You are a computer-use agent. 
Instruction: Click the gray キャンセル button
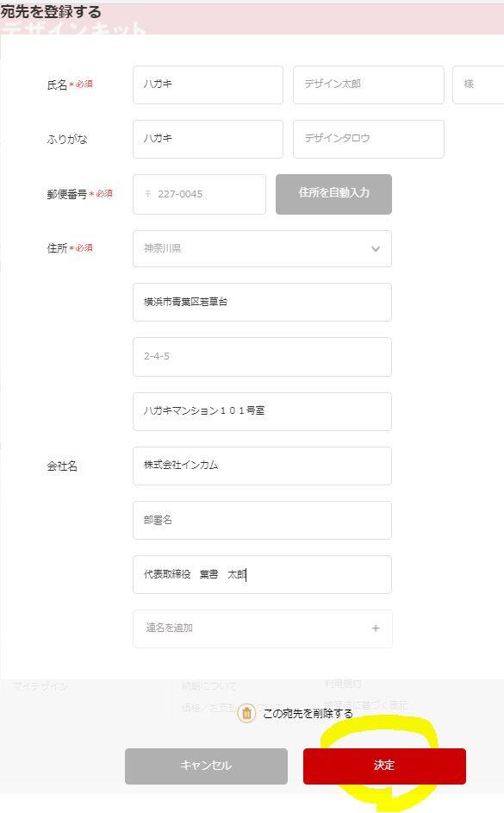pyautogui.click(x=206, y=766)
